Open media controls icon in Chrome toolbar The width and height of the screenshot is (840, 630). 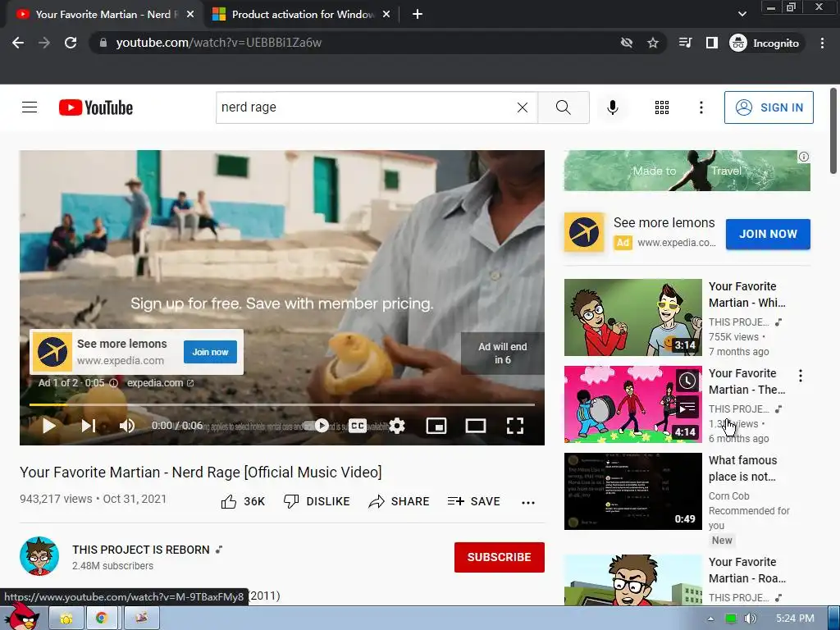pyautogui.click(x=685, y=43)
